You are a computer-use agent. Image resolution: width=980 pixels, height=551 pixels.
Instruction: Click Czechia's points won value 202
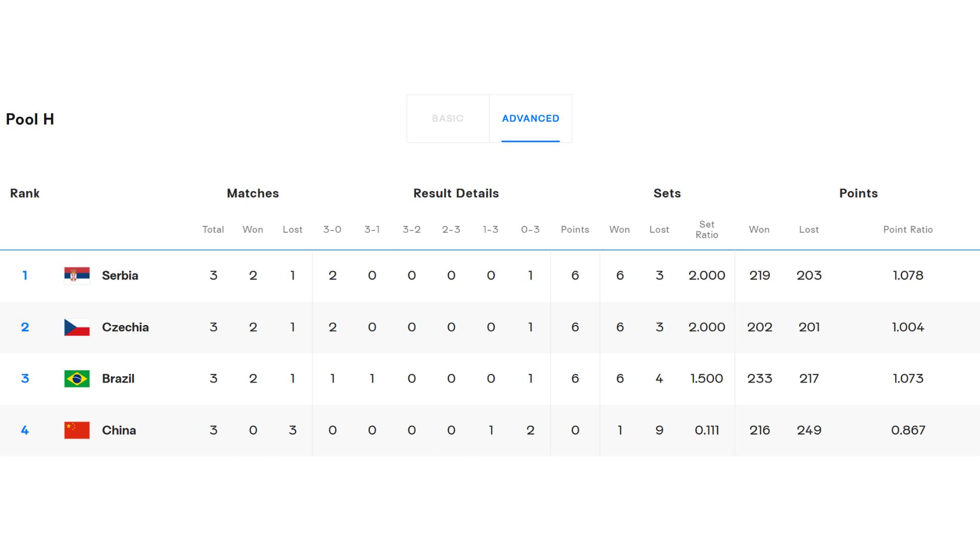tap(759, 327)
